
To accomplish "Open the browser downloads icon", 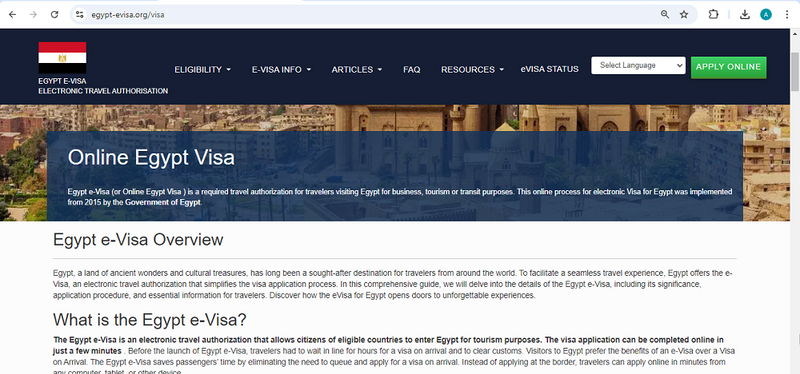I will 745,15.
